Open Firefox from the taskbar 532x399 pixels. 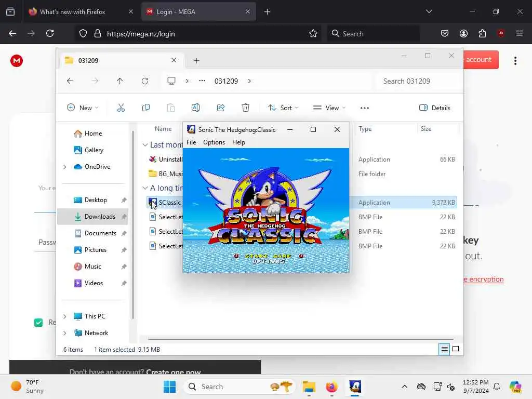(331, 387)
